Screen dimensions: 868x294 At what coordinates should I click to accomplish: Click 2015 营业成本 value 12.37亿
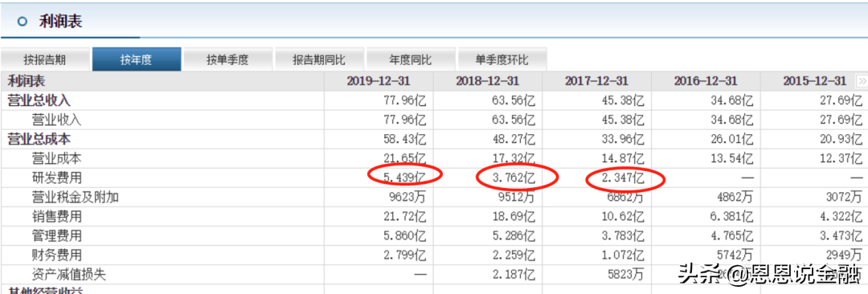(x=841, y=158)
